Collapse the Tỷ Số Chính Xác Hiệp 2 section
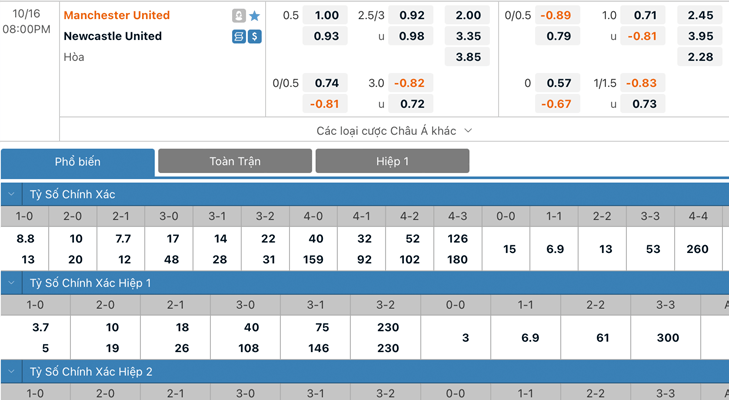729x400 pixels. coord(12,372)
